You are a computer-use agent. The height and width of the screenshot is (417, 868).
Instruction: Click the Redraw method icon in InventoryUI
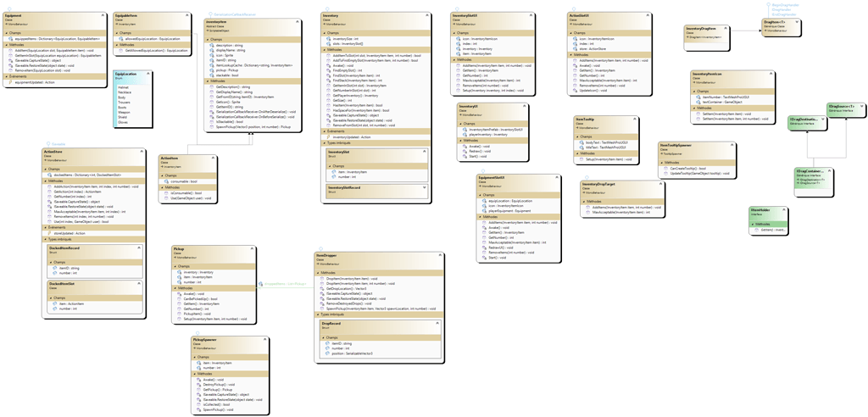tap(464, 151)
